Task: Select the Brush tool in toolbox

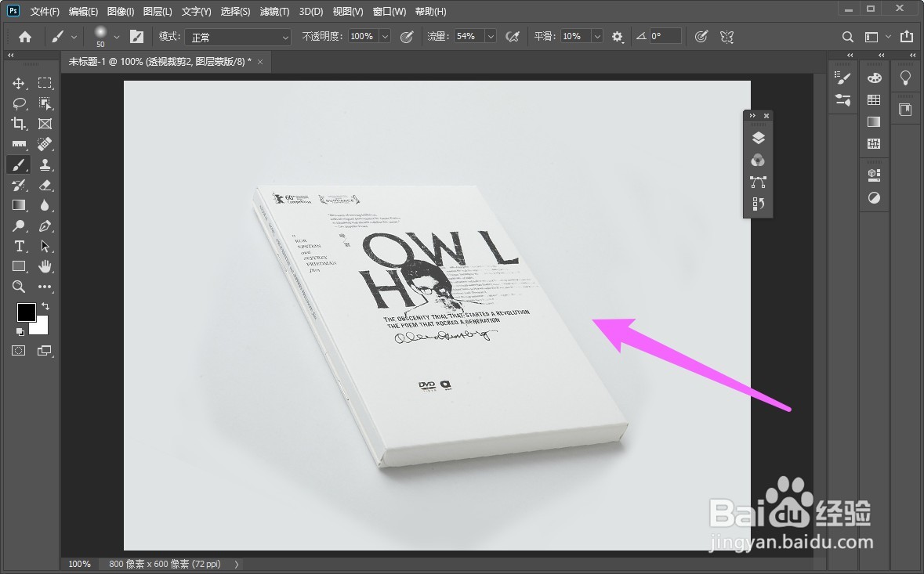Action: click(x=19, y=165)
